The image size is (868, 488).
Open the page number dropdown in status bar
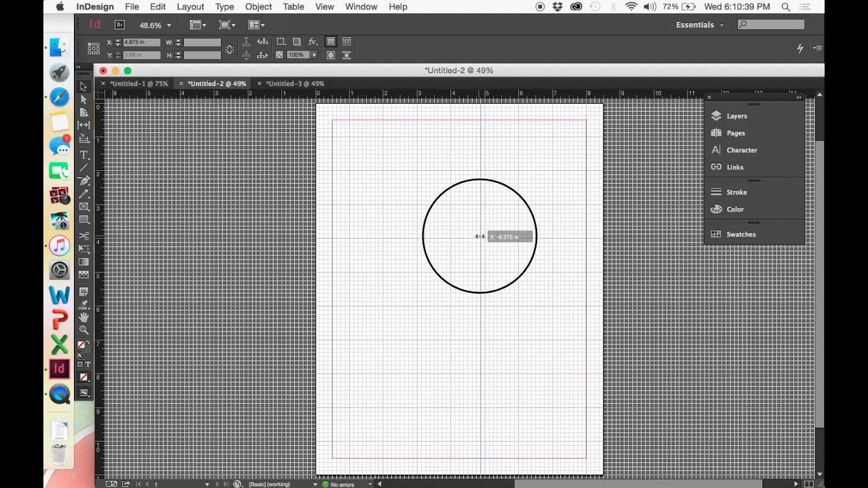pos(207,484)
